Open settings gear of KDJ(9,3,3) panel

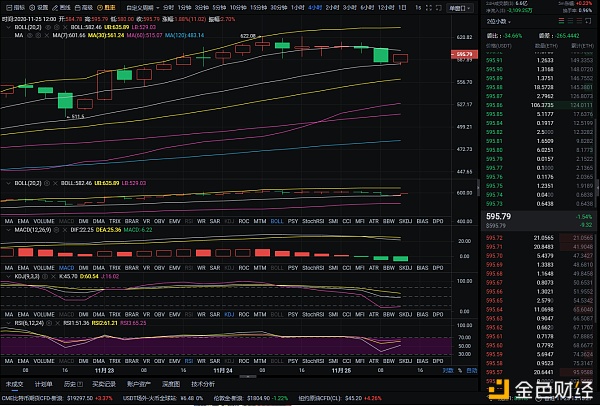click(45, 276)
